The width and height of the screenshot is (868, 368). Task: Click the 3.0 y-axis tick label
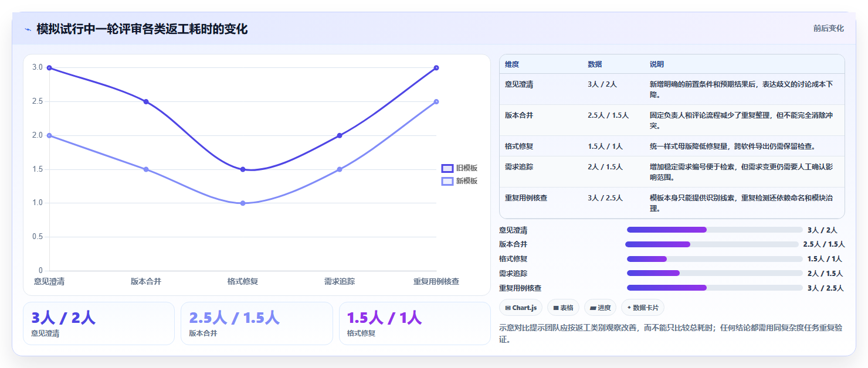[38, 67]
